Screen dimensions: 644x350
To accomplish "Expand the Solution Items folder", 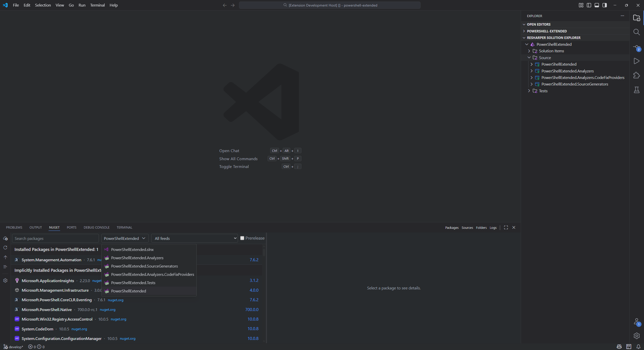I will (x=529, y=51).
